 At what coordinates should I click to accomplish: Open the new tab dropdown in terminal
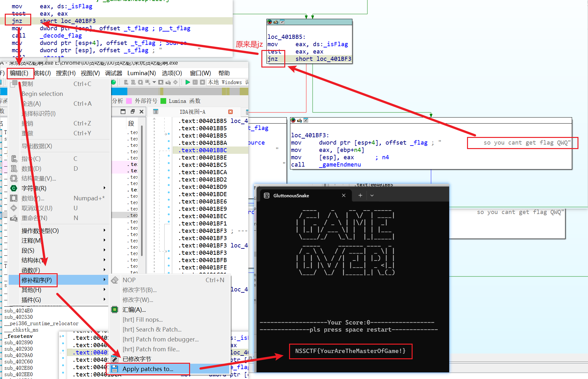372,196
